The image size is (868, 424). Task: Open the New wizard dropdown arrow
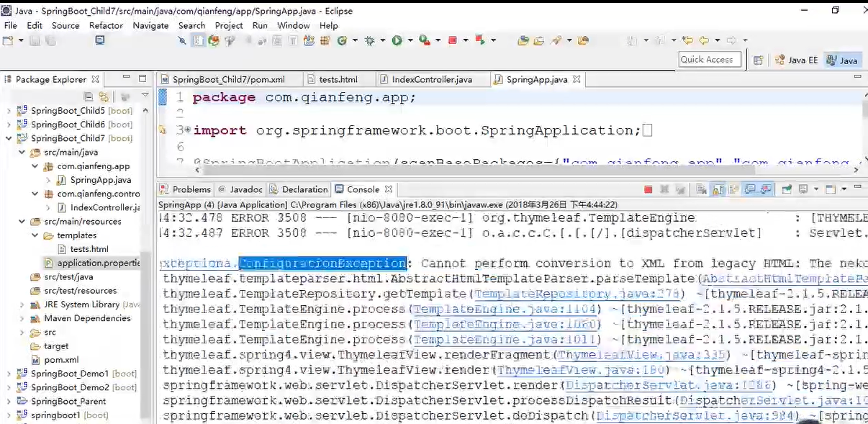coord(21,40)
